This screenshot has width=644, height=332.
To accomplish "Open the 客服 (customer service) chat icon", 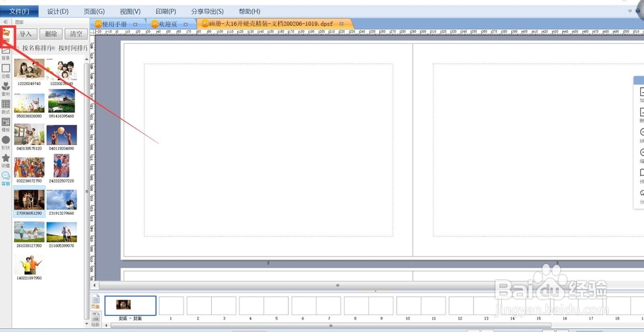I will coord(6,179).
